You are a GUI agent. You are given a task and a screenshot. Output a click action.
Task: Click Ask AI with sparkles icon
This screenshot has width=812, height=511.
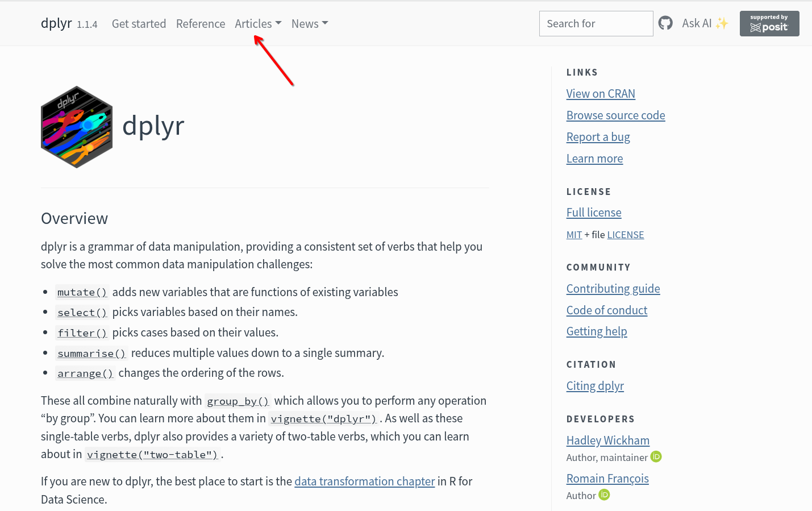[x=705, y=23]
